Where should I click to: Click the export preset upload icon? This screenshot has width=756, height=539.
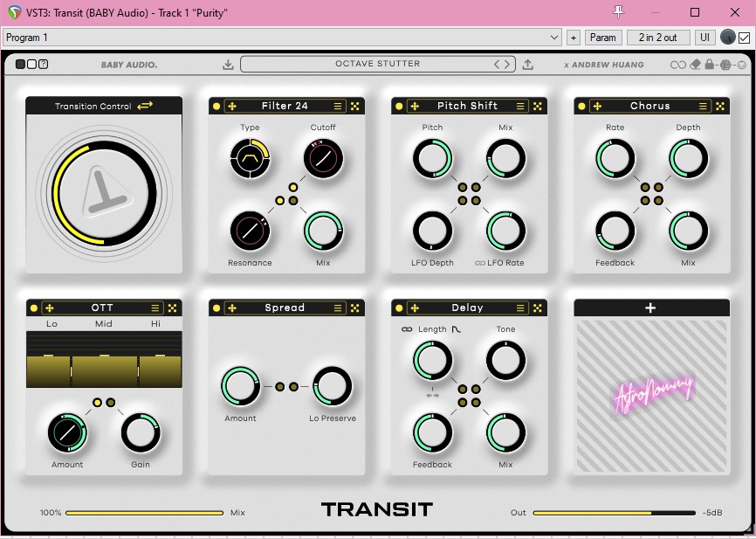[528, 65]
